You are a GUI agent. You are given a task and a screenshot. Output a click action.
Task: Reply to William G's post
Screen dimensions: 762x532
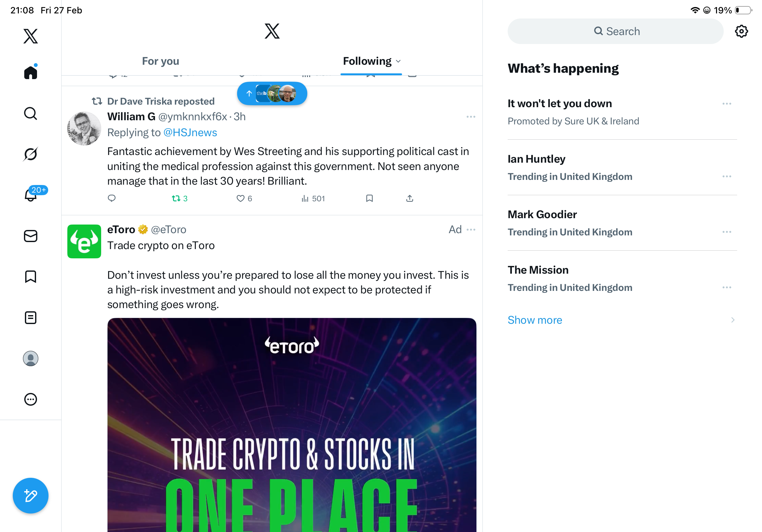pyautogui.click(x=112, y=198)
